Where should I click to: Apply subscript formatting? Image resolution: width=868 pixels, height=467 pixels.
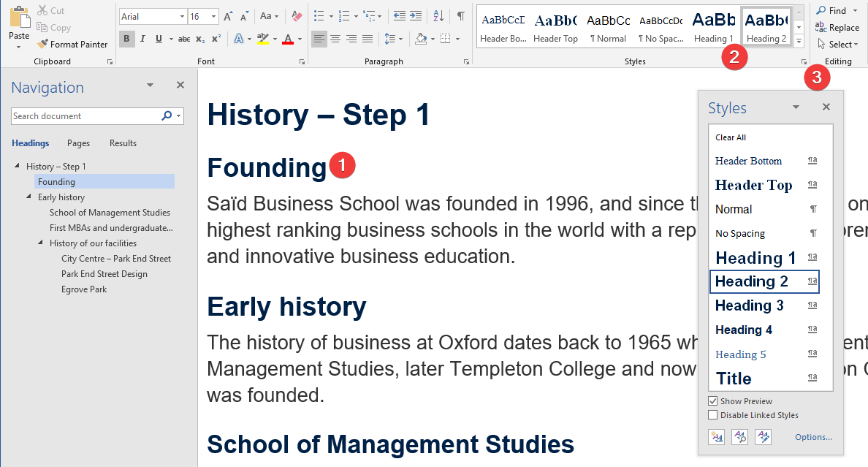point(200,39)
